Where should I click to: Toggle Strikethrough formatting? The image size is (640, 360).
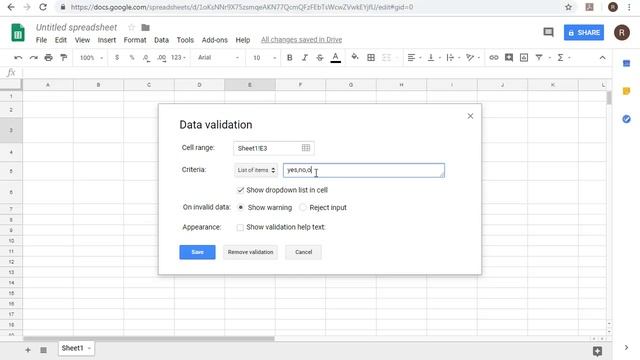[320, 58]
